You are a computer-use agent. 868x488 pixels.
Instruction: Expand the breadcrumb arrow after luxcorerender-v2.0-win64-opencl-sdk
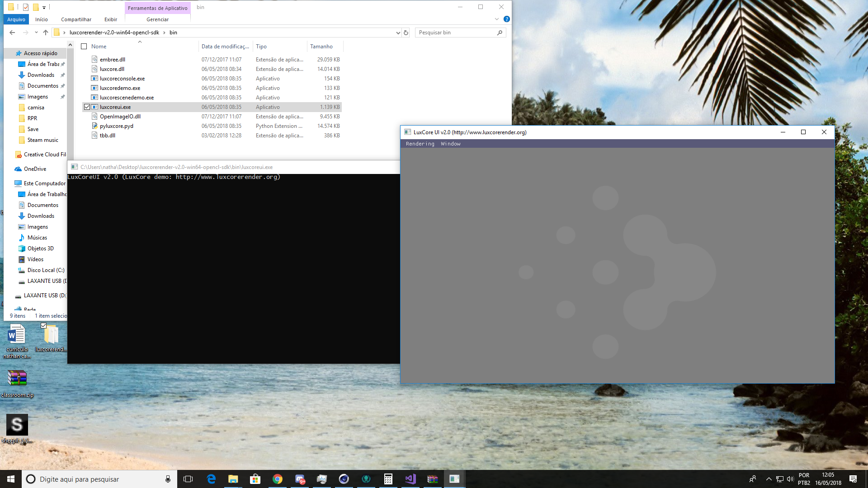[x=165, y=33]
